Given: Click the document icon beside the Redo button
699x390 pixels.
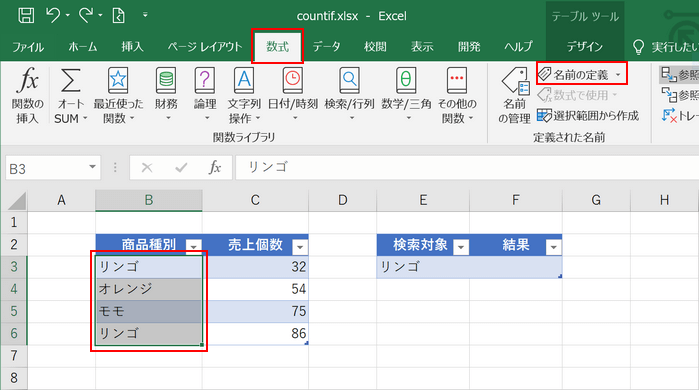Looking at the screenshot, I should click(119, 16).
